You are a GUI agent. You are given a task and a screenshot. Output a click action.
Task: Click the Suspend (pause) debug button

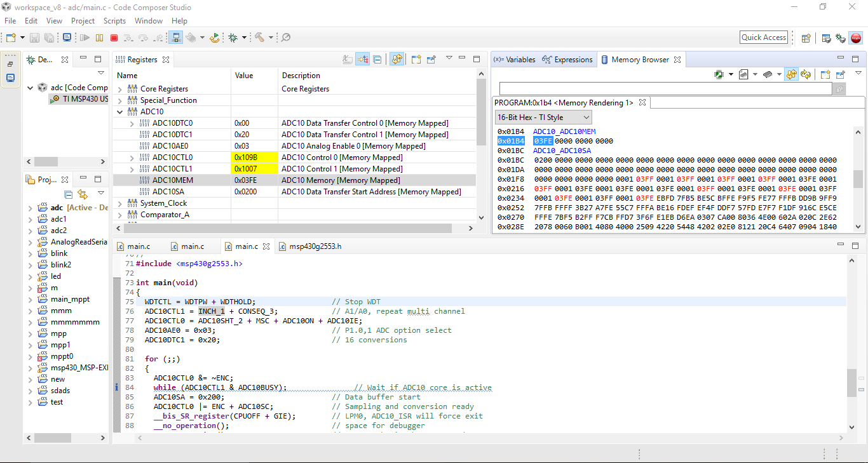100,38
